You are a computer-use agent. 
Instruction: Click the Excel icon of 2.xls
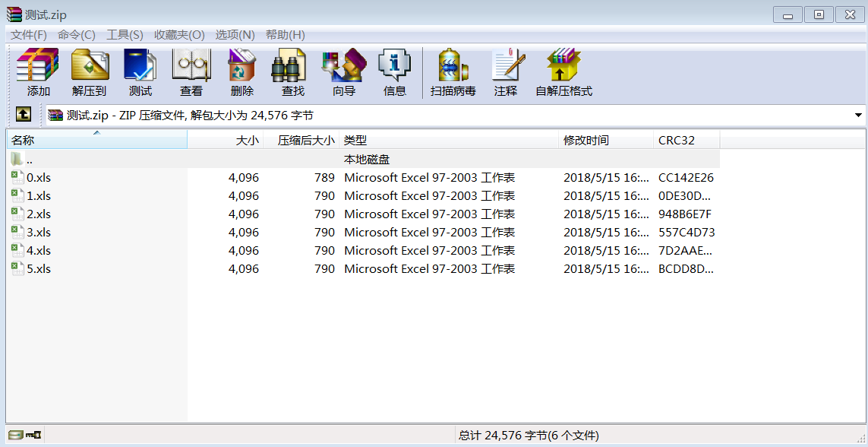[x=17, y=214]
